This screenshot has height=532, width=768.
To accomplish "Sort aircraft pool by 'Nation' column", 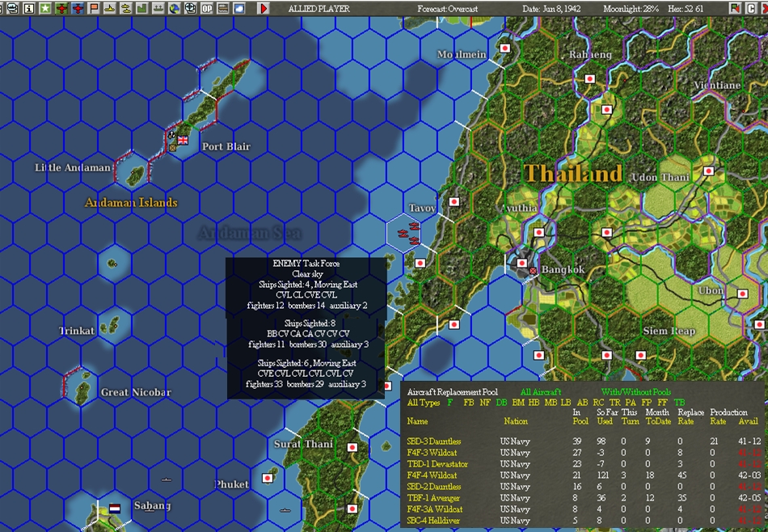I will (516, 421).
